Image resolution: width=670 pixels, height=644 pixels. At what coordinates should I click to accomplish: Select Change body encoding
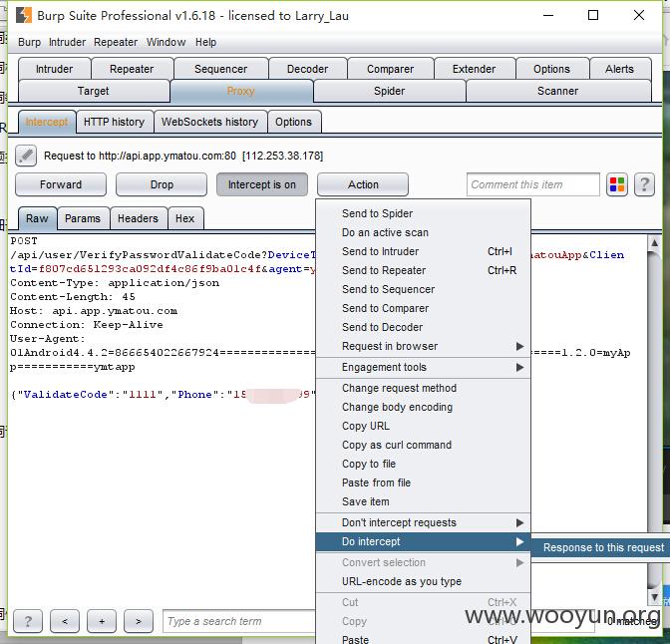423,407
